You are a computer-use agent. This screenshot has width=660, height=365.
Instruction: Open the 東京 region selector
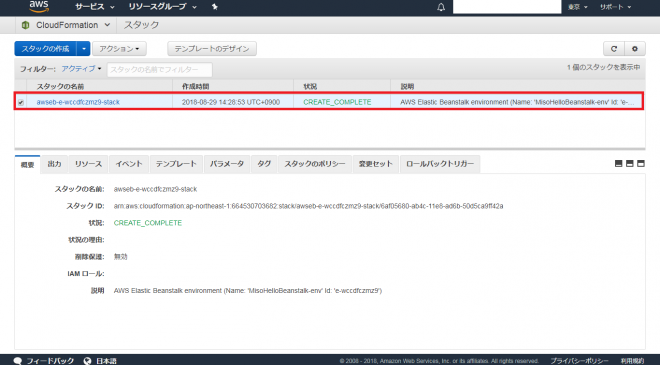pyautogui.click(x=578, y=7)
